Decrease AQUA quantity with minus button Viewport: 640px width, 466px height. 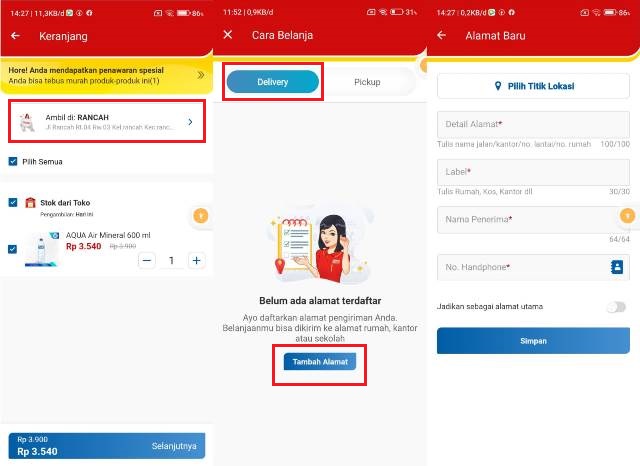click(x=147, y=260)
